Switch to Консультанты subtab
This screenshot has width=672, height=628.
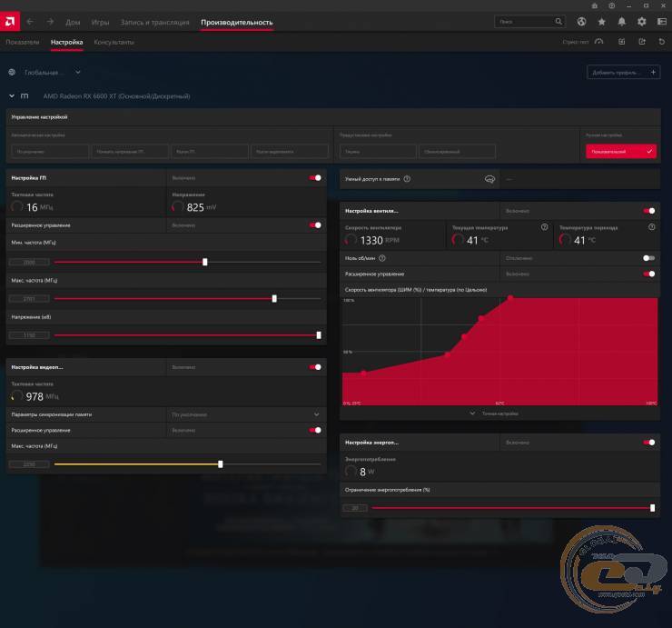pyautogui.click(x=114, y=42)
